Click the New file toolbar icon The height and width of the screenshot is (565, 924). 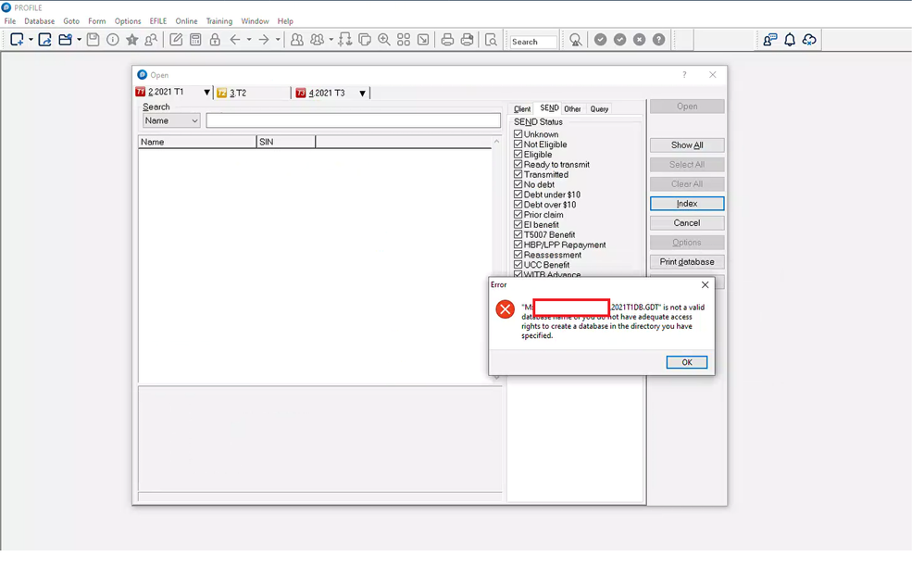pyautogui.click(x=17, y=40)
